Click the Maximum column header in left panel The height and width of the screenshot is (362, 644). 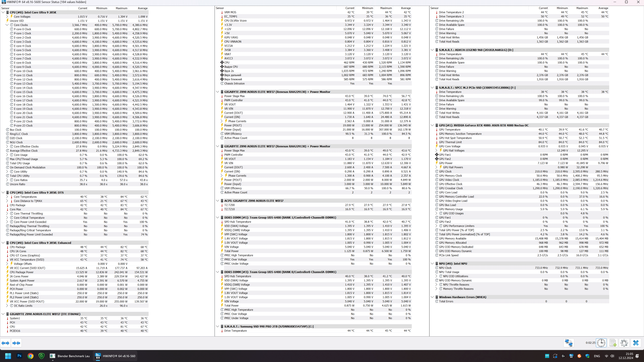(x=121, y=8)
